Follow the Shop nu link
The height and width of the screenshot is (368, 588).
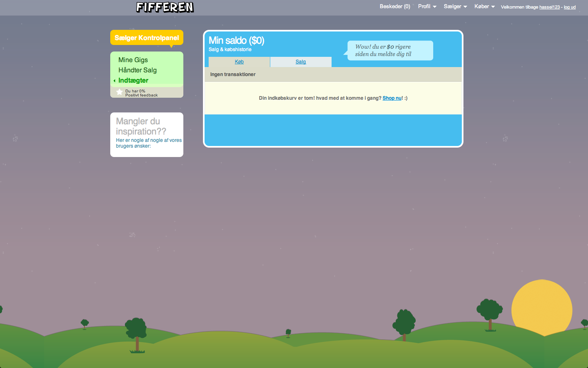coord(392,98)
